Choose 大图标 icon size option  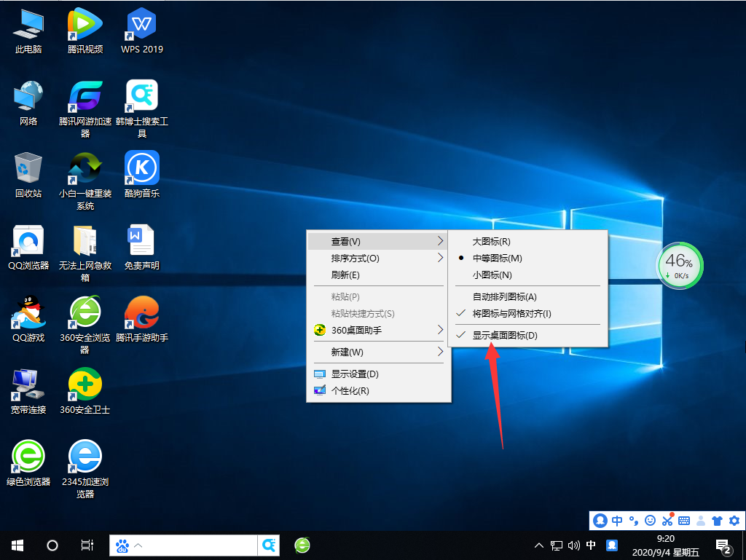click(491, 241)
